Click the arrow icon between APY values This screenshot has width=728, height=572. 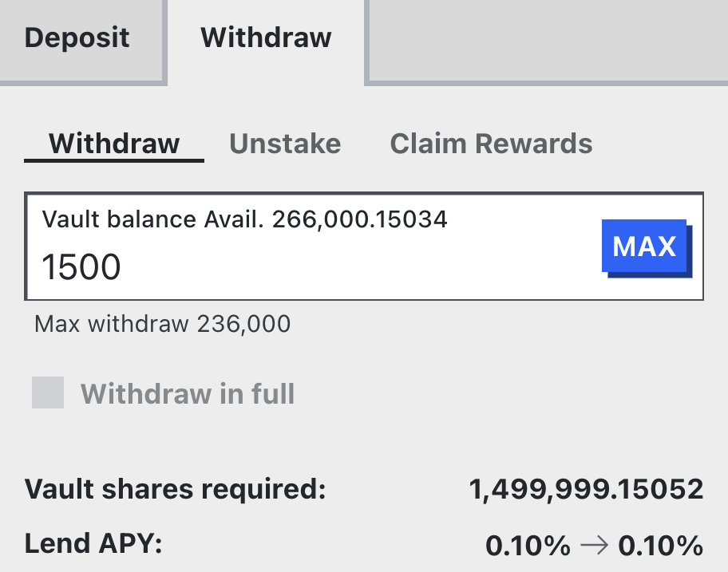pos(594,546)
